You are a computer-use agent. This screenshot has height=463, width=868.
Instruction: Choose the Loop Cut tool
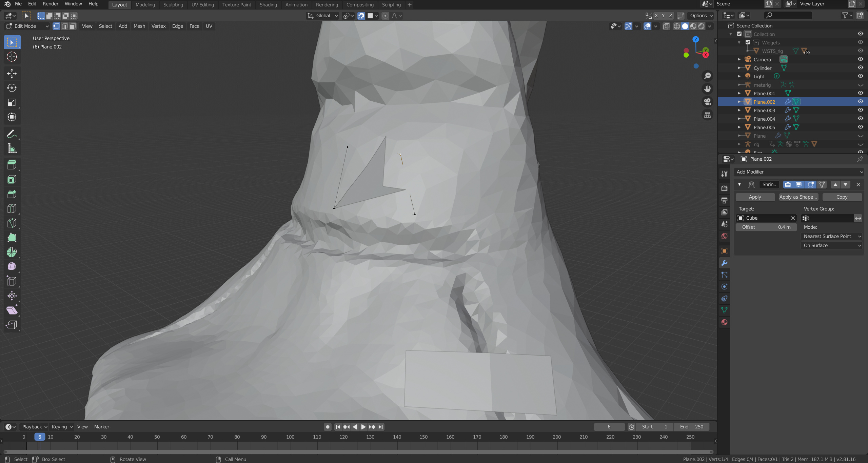[x=12, y=208]
